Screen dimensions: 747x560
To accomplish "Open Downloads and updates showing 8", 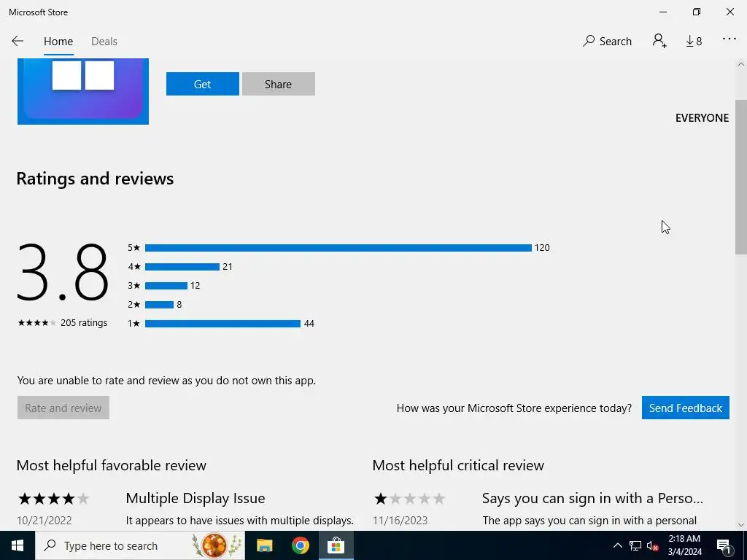I will (694, 42).
